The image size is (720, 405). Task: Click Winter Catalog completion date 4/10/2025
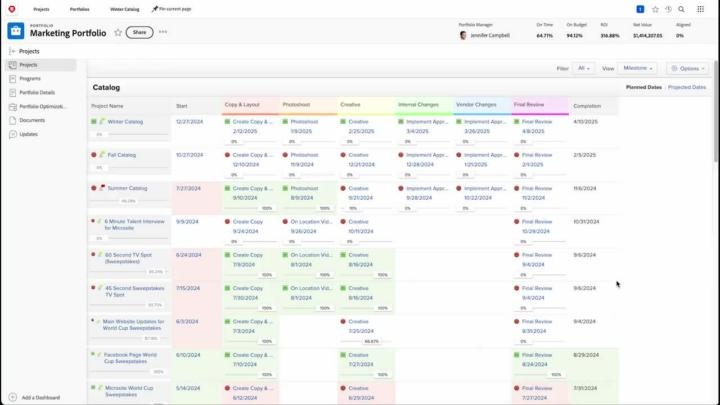[585, 122]
